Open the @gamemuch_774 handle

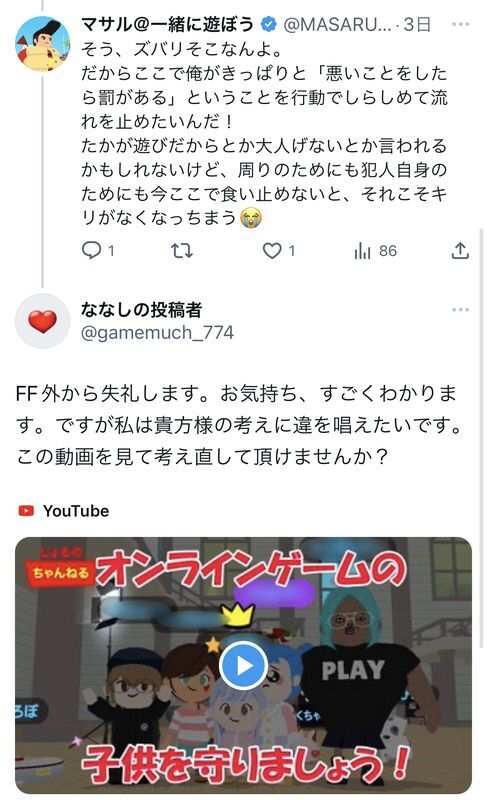point(157,333)
